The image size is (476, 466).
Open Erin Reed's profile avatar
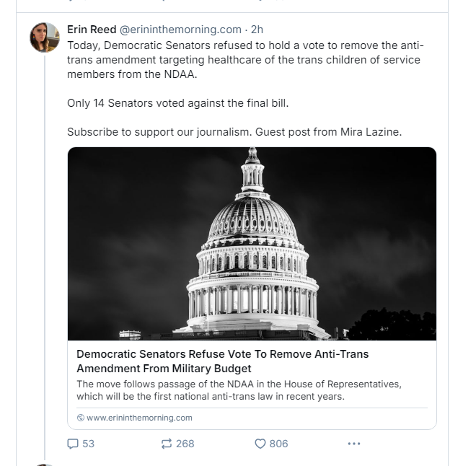(x=45, y=38)
